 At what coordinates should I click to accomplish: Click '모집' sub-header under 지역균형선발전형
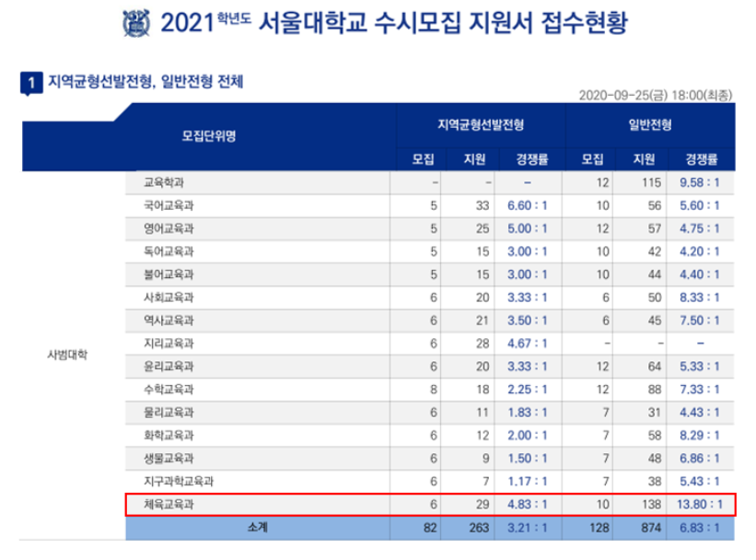click(x=423, y=159)
